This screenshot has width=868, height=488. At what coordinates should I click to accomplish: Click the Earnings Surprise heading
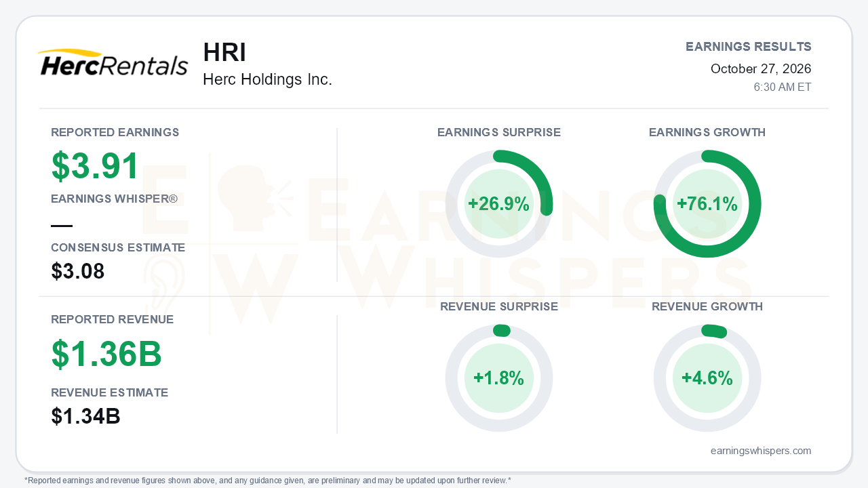coord(499,132)
